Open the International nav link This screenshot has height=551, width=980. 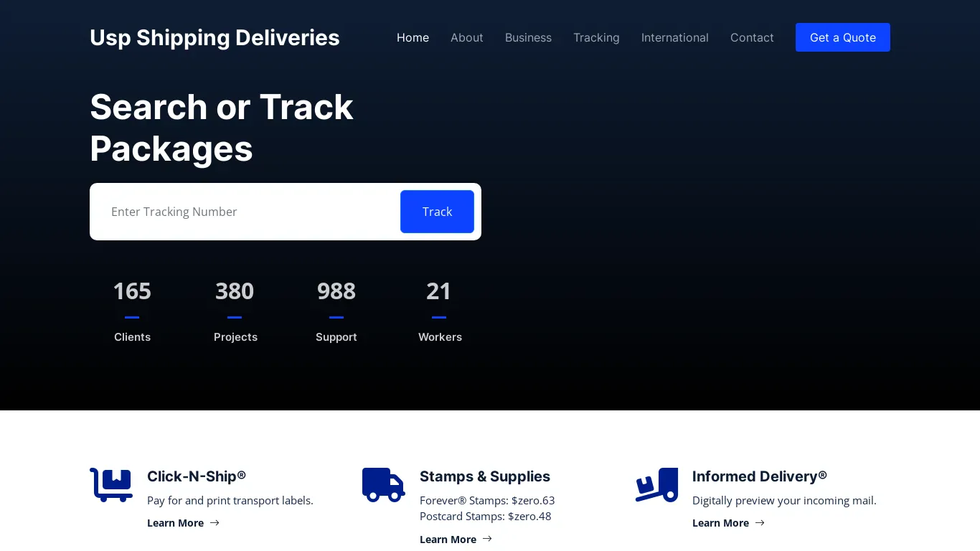(674, 37)
